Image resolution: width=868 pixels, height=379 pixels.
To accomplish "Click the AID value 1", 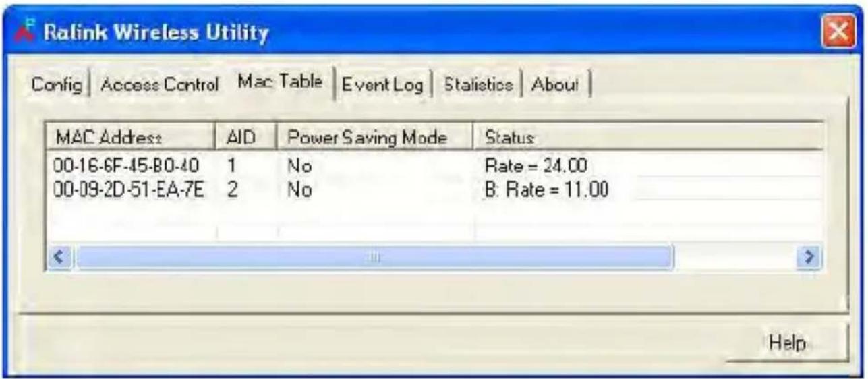I will coord(233,167).
